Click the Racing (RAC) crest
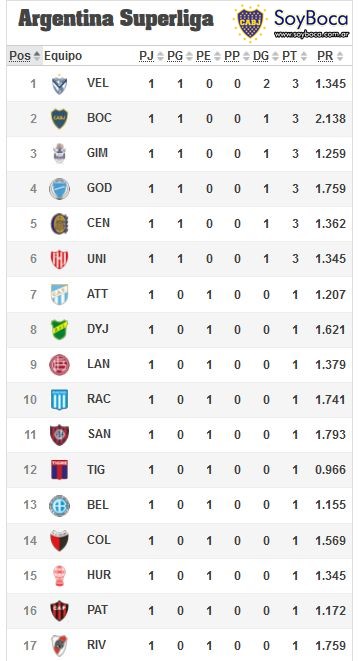The image size is (362, 661). tap(59, 399)
